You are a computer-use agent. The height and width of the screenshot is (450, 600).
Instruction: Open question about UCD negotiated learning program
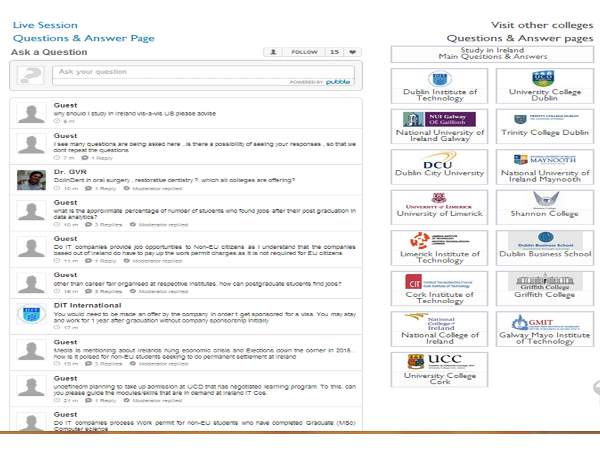205,390
